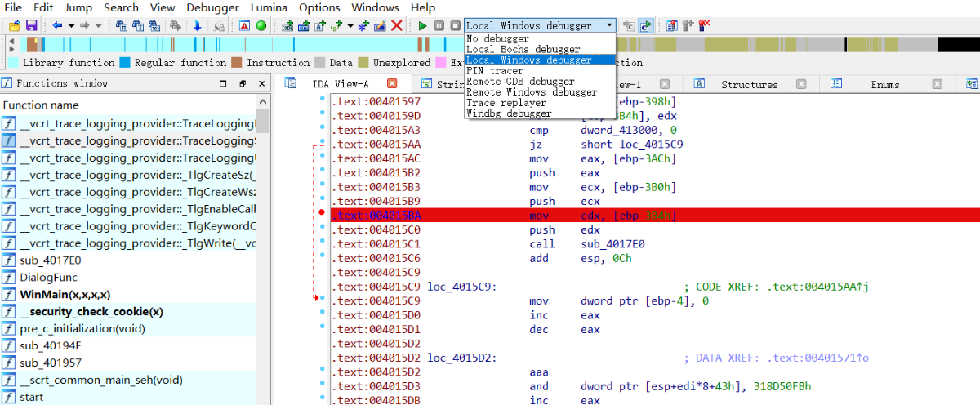Save database with the floppy disk icon

click(31, 25)
